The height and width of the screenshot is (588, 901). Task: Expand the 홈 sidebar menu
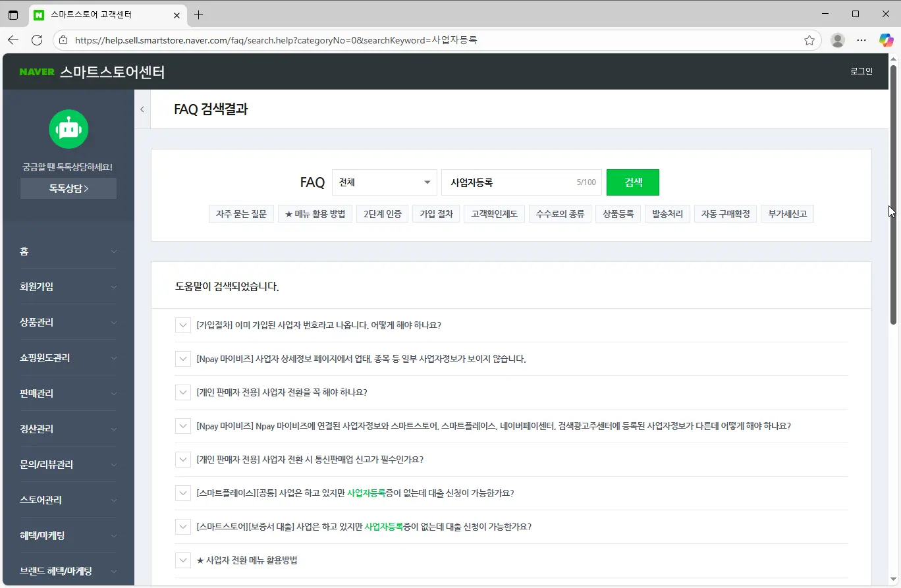click(x=68, y=252)
